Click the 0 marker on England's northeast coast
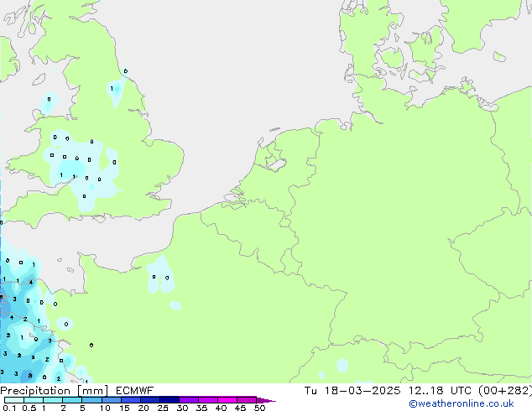Viewport: 532px width, 411px height. (125, 71)
